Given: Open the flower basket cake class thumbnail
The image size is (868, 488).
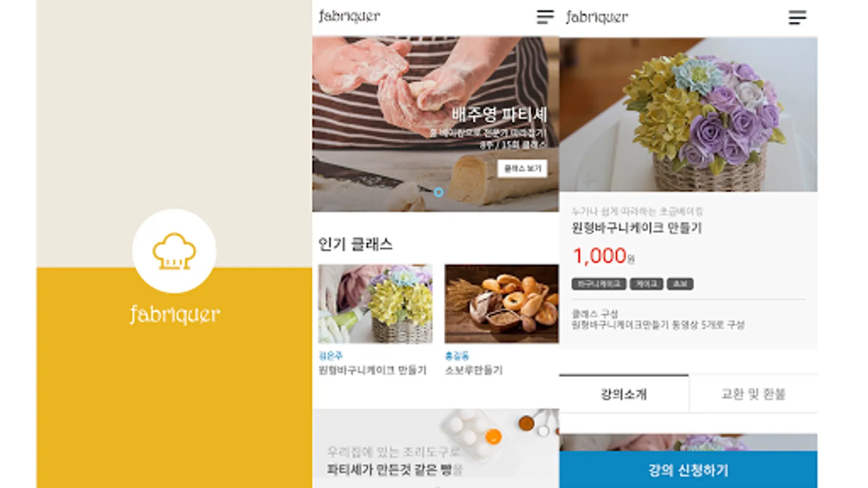Looking at the screenshot, I should coord(375,304).
